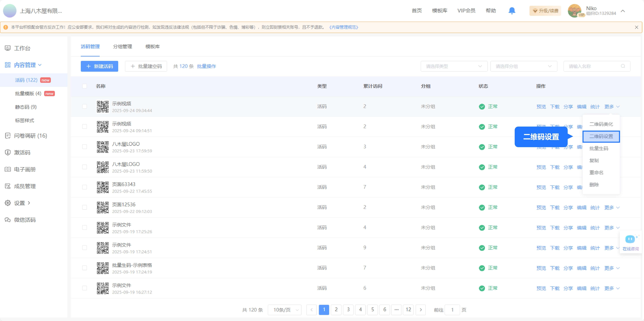Tick checkbox for first 八木屋LOGO row
This screenshot has width=644, height=321.
pyautogui.click(x=85, y=147)
